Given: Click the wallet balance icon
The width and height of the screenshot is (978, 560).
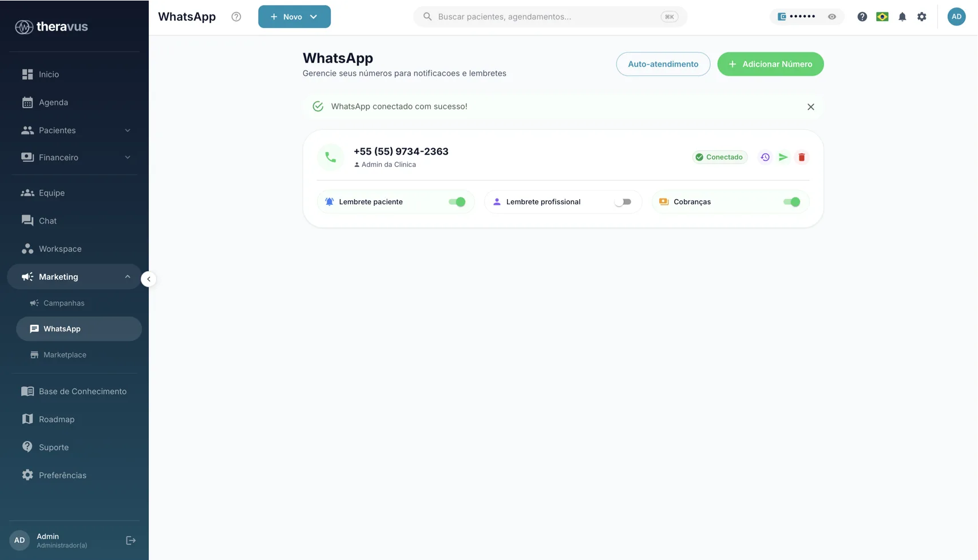Looking at the screenshot, I should [782, 17].
